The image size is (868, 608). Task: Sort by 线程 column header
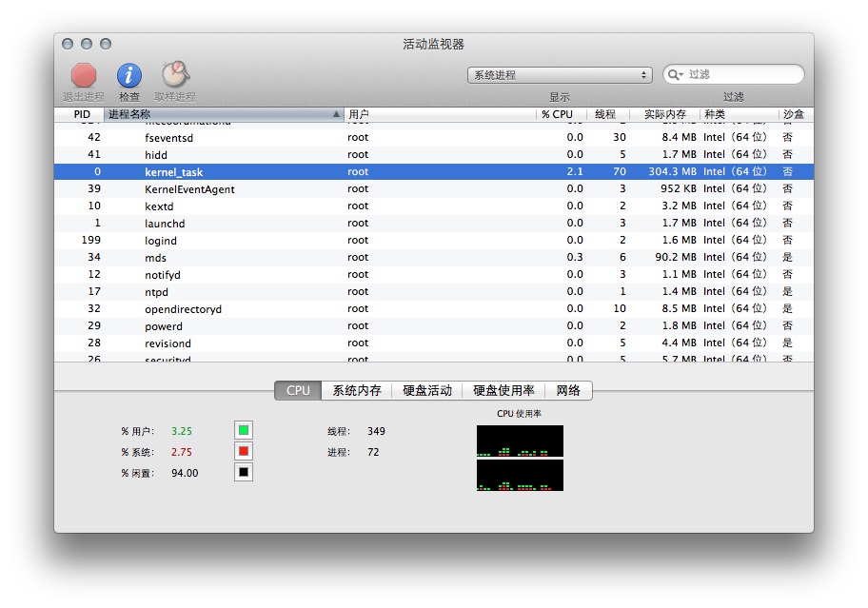point(608,114)
